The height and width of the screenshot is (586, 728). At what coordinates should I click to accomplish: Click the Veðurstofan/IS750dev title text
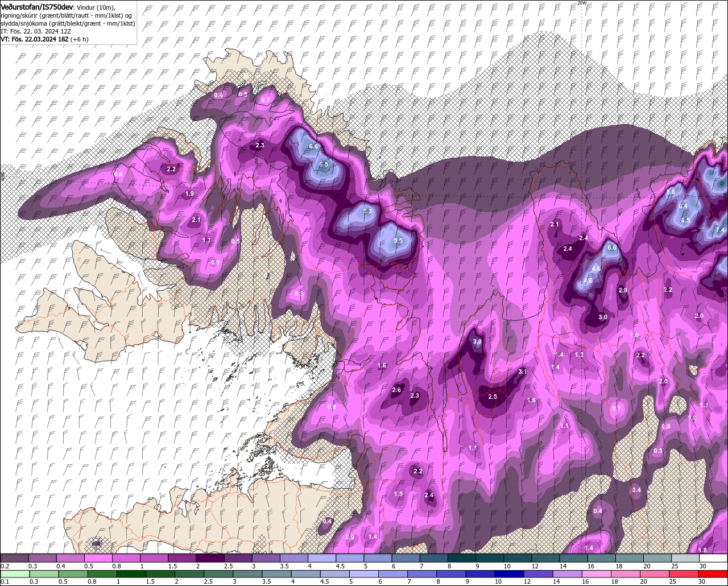pos(36,6)
